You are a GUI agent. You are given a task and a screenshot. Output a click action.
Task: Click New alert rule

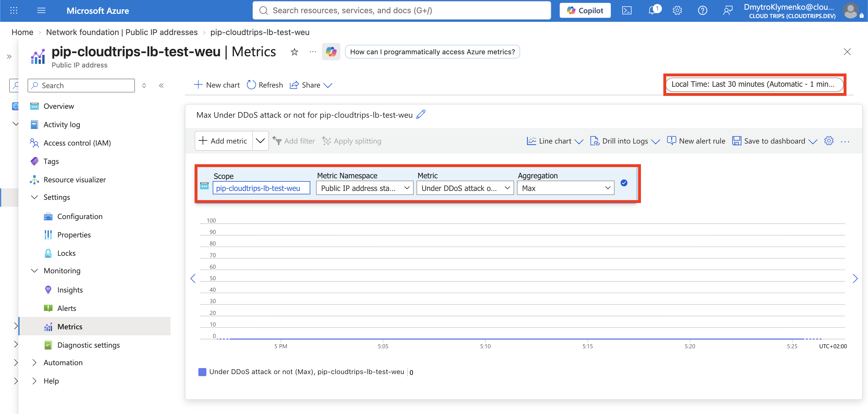(x=696, y=141)
